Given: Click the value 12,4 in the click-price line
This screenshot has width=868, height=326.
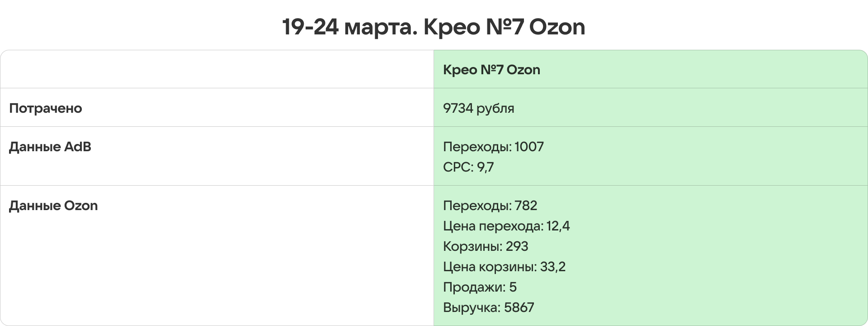Looking at the screenshot, I should pos(558,226).
